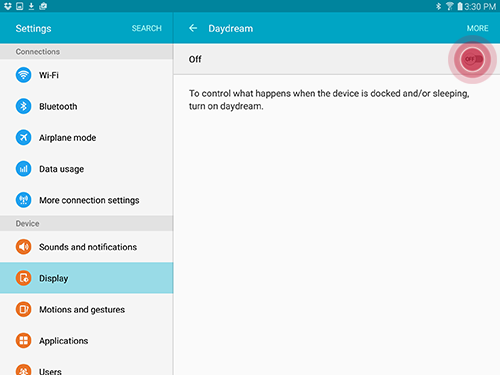Click the Wi-Fi signal status icon

pos(450,6)
